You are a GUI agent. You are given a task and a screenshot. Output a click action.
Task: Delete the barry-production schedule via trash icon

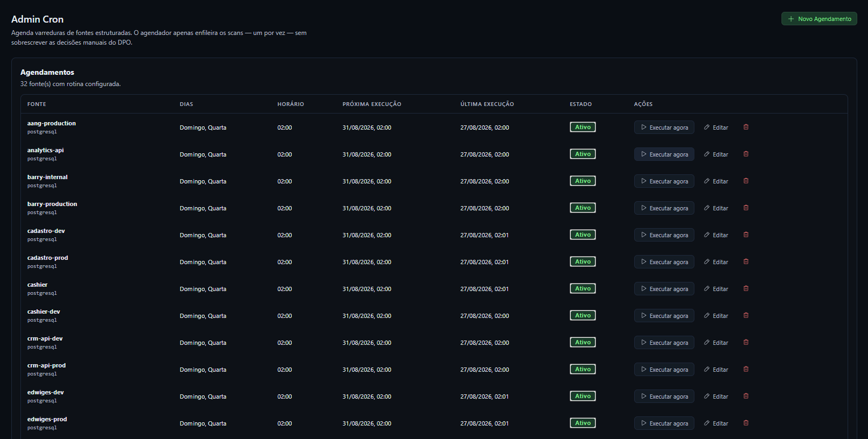coord(746,208)
